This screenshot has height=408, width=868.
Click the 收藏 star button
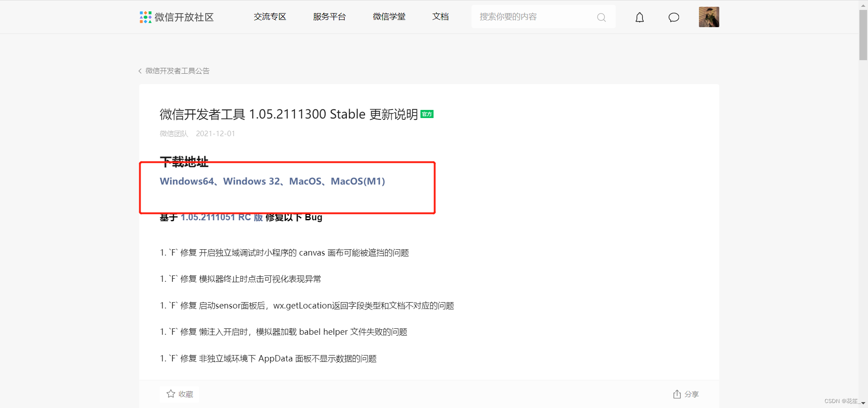click(x=179, y=394)
